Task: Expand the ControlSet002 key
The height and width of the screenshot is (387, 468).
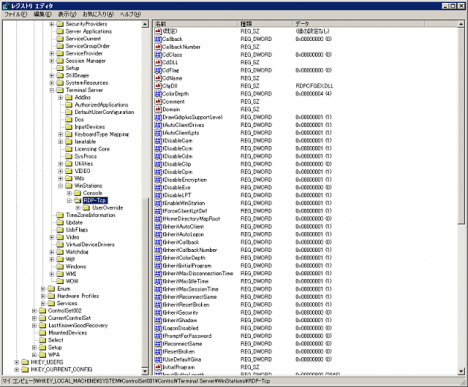Action: point(34,311)
